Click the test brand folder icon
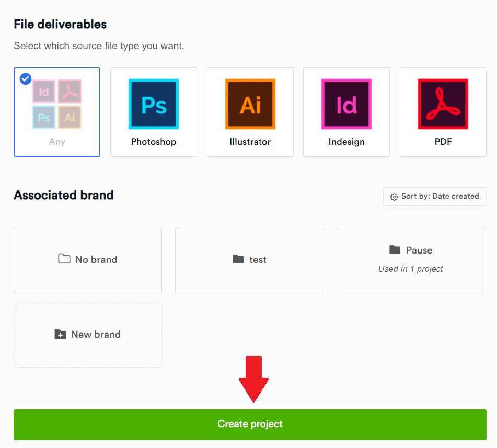Viewport: 497px width, 448px height. pyautogui.click(x=238, y=259)
